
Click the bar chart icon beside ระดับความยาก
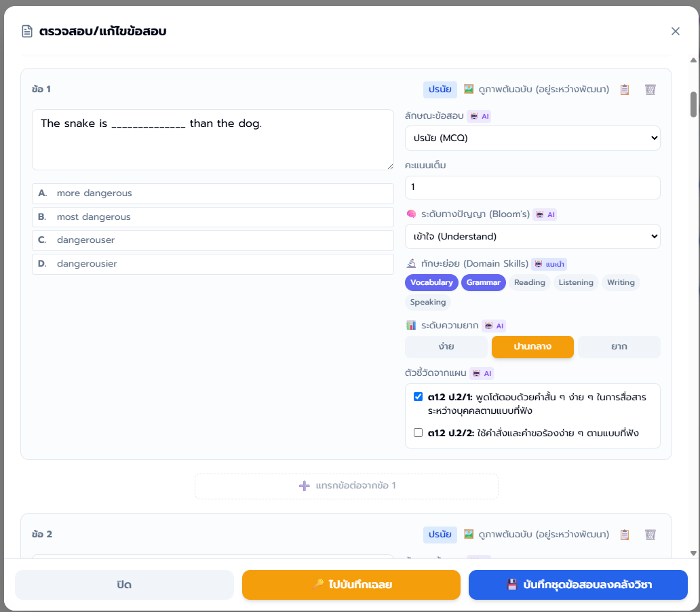coord(411,325)
